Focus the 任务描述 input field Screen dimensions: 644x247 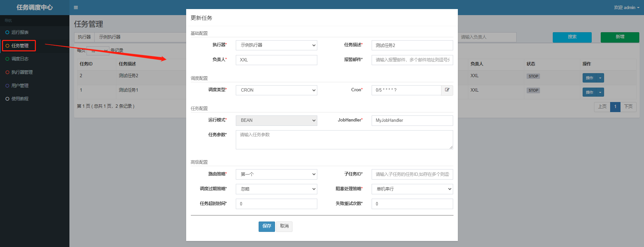[412, 45]
